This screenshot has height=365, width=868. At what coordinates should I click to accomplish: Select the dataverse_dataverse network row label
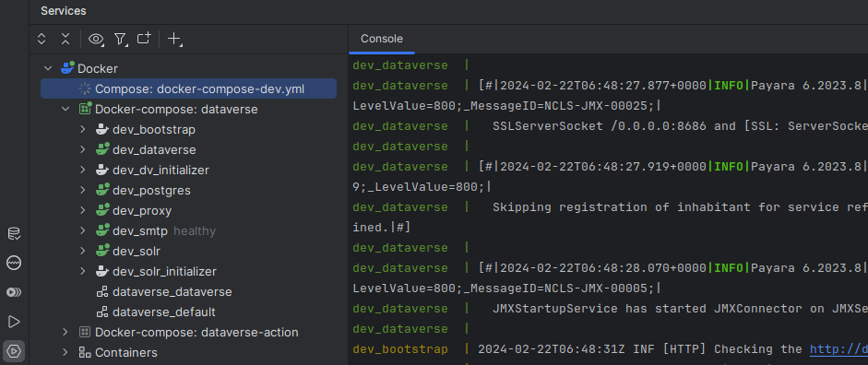click(x=172, y=291)
